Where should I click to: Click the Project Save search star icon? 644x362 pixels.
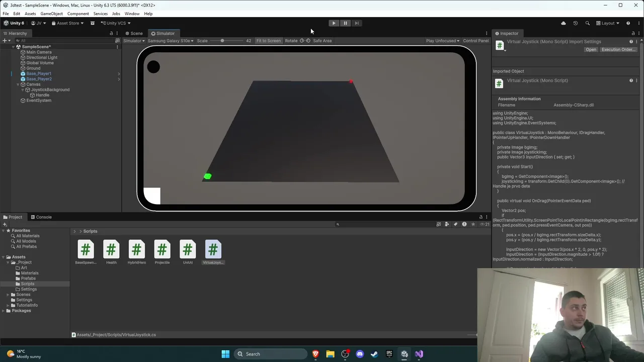click(x=472, y=224)
